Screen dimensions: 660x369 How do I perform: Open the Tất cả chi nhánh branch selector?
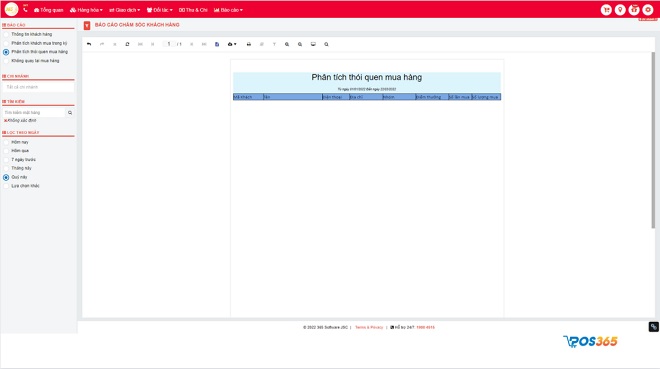tap(38, 87)
